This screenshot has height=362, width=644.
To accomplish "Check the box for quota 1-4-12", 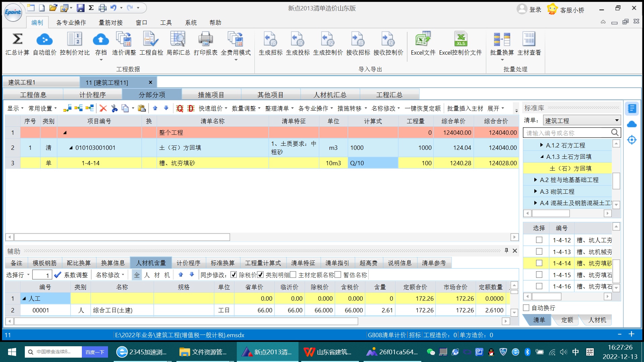I will (x=539, y=240).
